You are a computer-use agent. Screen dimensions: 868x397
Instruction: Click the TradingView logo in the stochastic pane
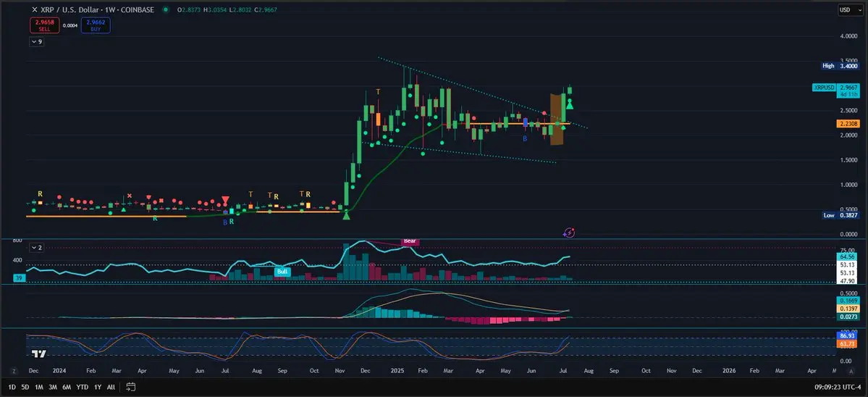38,354
